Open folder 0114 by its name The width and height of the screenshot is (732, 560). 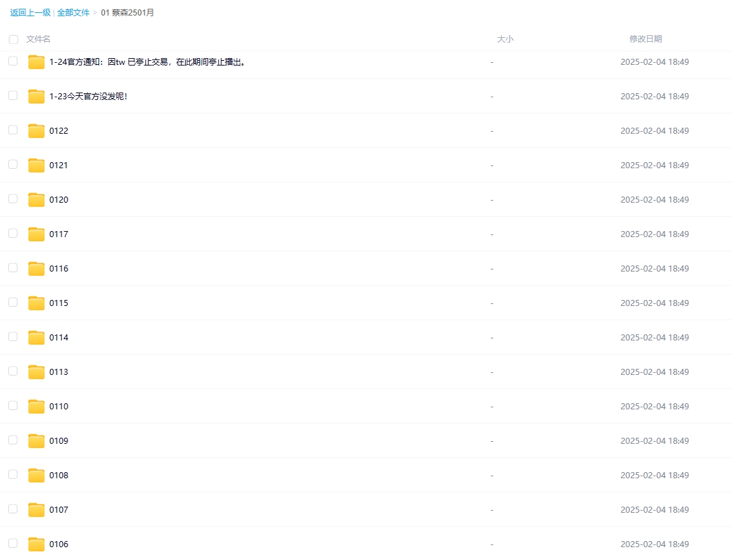coord(58,337)
